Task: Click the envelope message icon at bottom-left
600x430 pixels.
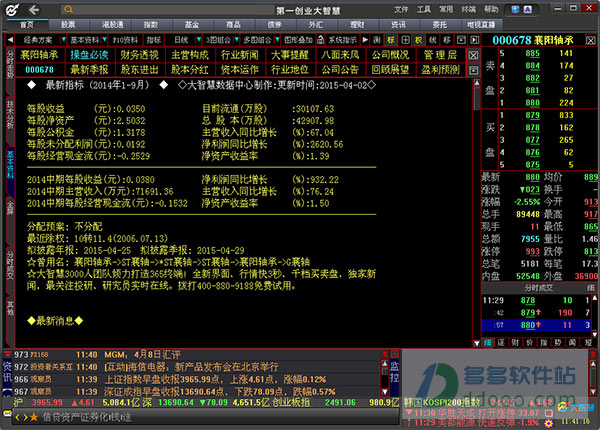Action: [x=7, y=414]
